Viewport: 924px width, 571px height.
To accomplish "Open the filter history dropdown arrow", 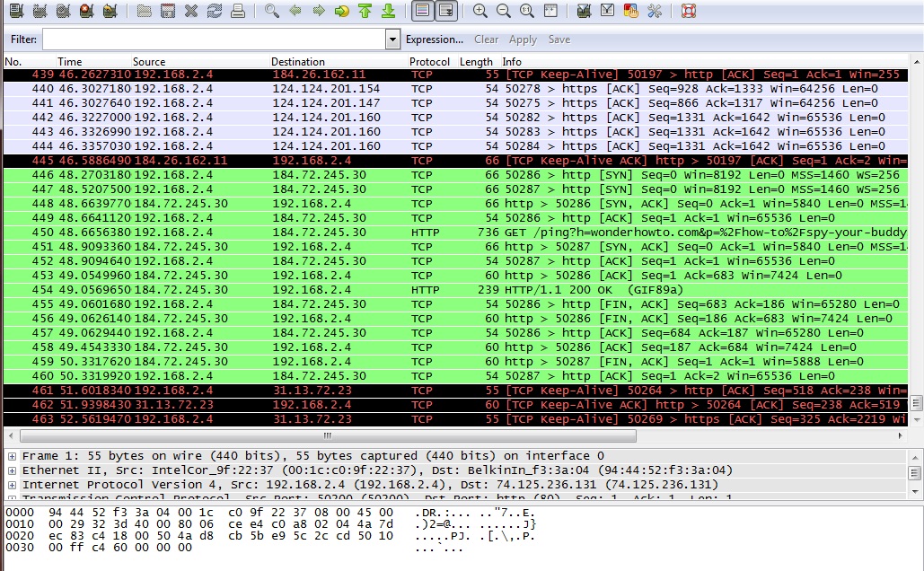I will point(392,40).
